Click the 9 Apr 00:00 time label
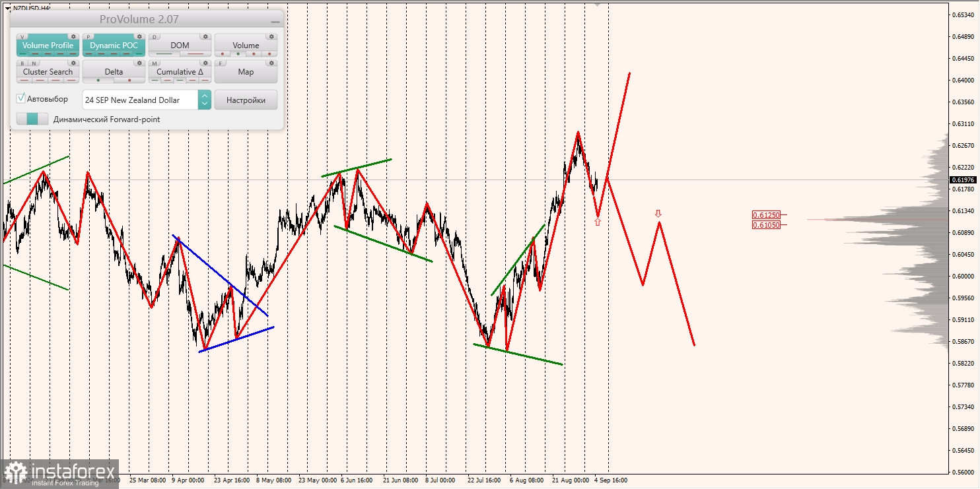980x489 pixels. [x=188, y=480]
